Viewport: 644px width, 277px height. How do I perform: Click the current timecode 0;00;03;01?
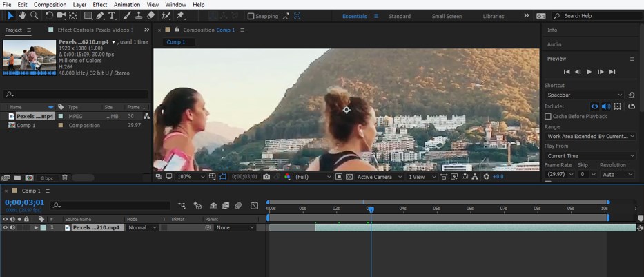[x=25, y=202]
